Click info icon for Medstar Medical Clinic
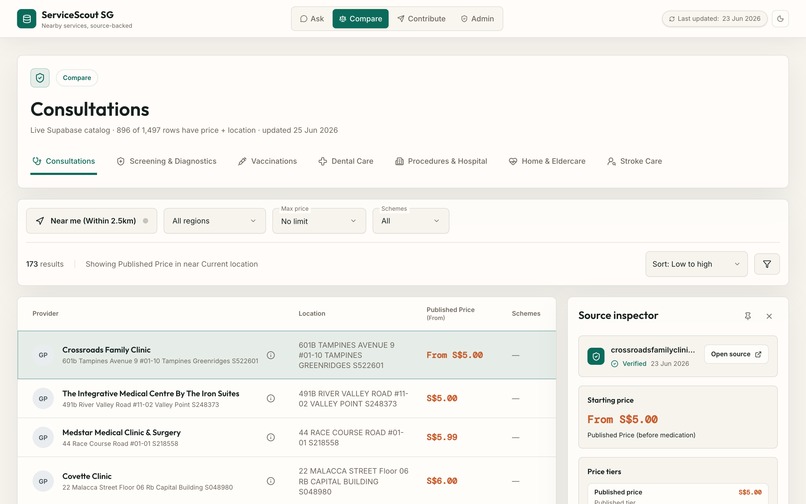Viewport: 806px width, 504px height. click(271, 437)
